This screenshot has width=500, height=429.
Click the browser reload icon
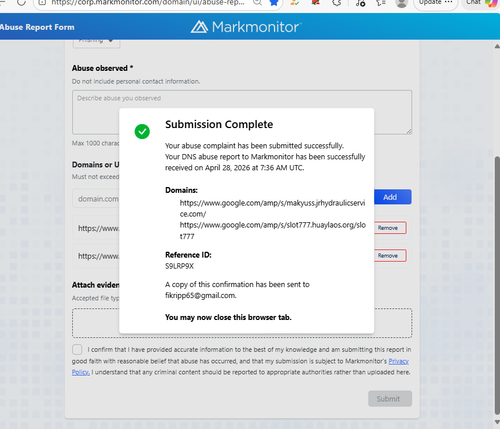(21, 3)
